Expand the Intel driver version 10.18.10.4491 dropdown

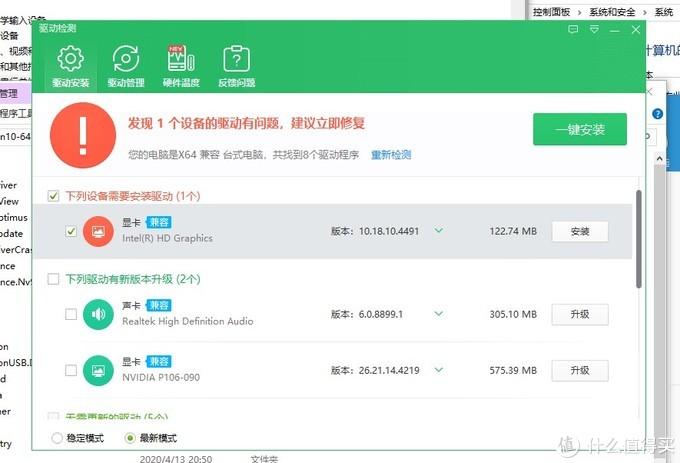point(438,231)
